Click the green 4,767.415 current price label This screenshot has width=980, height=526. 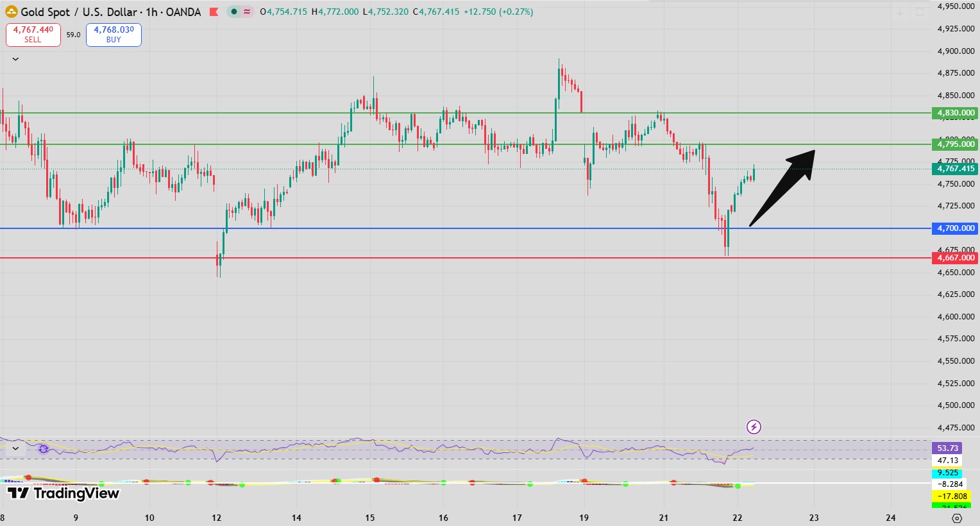pyautogui.click(x=954, y=169)
